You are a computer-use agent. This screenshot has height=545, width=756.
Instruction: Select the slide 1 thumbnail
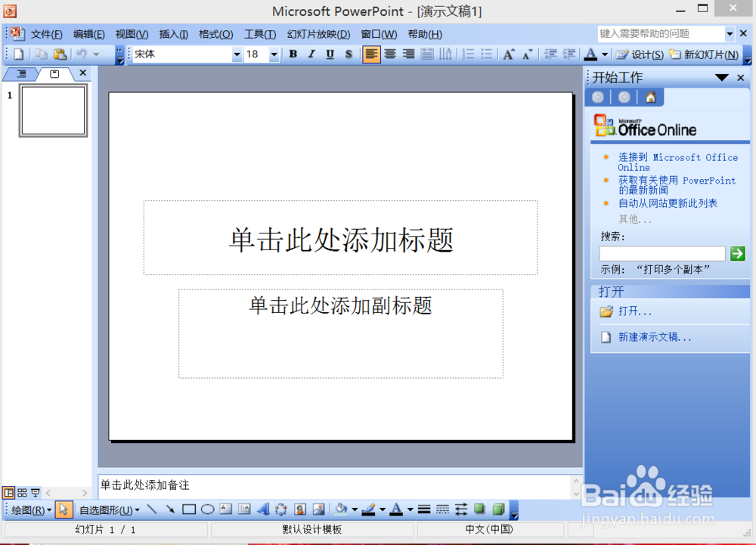[53, 110]
